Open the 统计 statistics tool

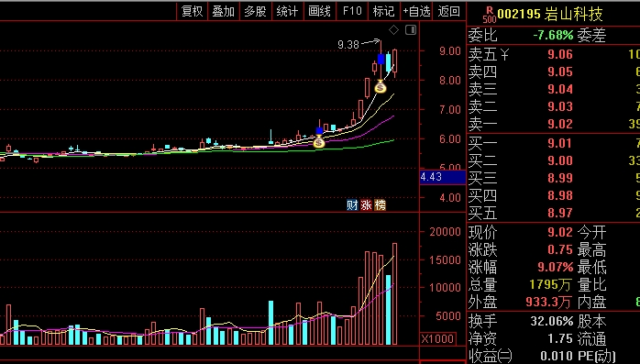coord(287,11)
